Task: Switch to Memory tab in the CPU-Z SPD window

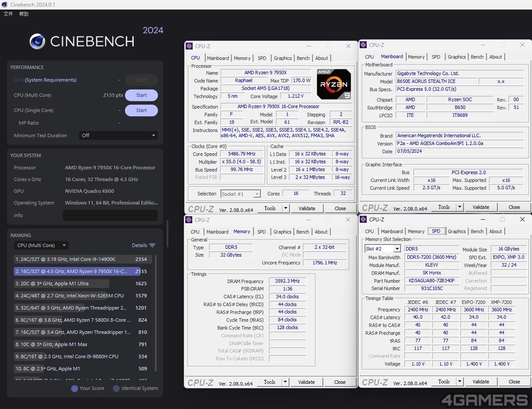Action: pyautogui.click(x=416, y=231)
